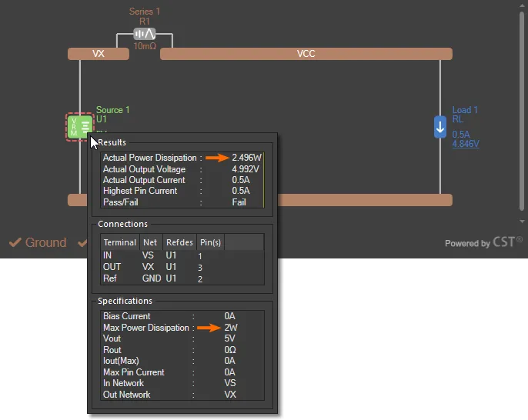Open the 4.846V load voltage link
The width and height of the screenshot is (528, 420).
[466, 144]
